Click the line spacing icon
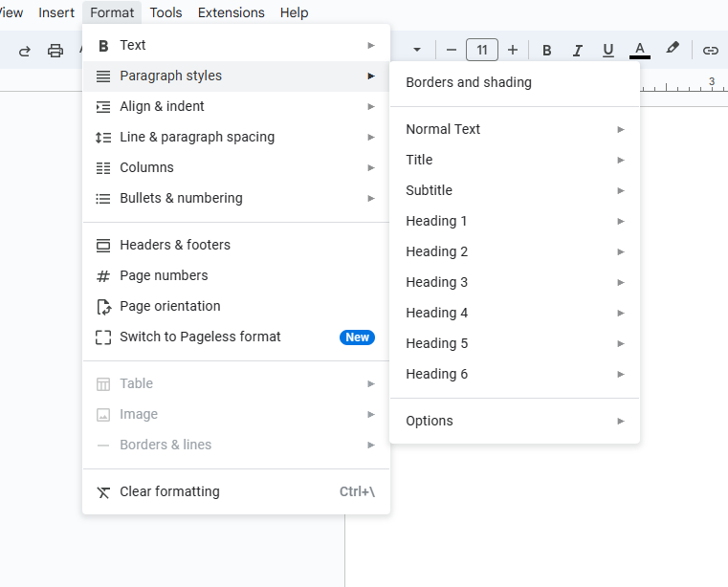Viewport: 728px width, 587px height. pos(103,138)
